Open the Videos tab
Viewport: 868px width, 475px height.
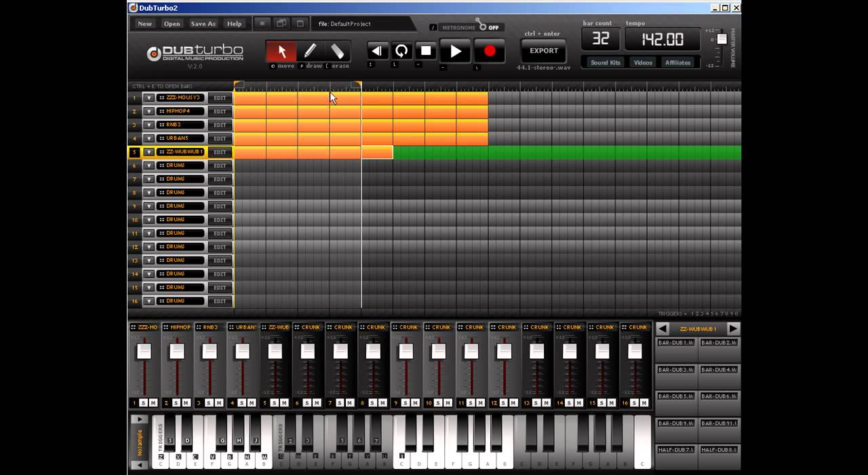tap(643, 62)
